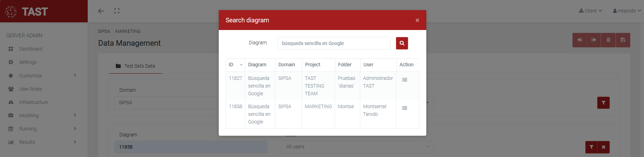Open action list for diagram 11827

pyautogui.click(x=404, y=80)
